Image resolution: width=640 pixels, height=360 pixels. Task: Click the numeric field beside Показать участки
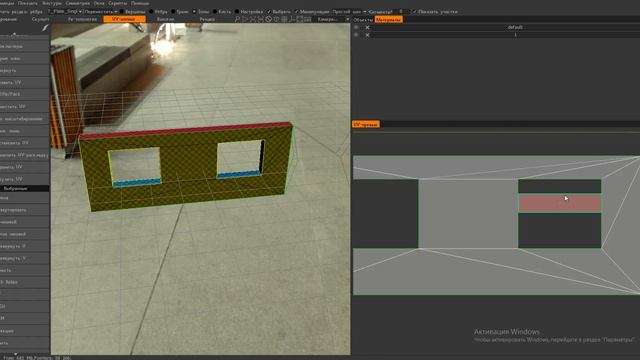pyautogui.click(x=402, y=11)
